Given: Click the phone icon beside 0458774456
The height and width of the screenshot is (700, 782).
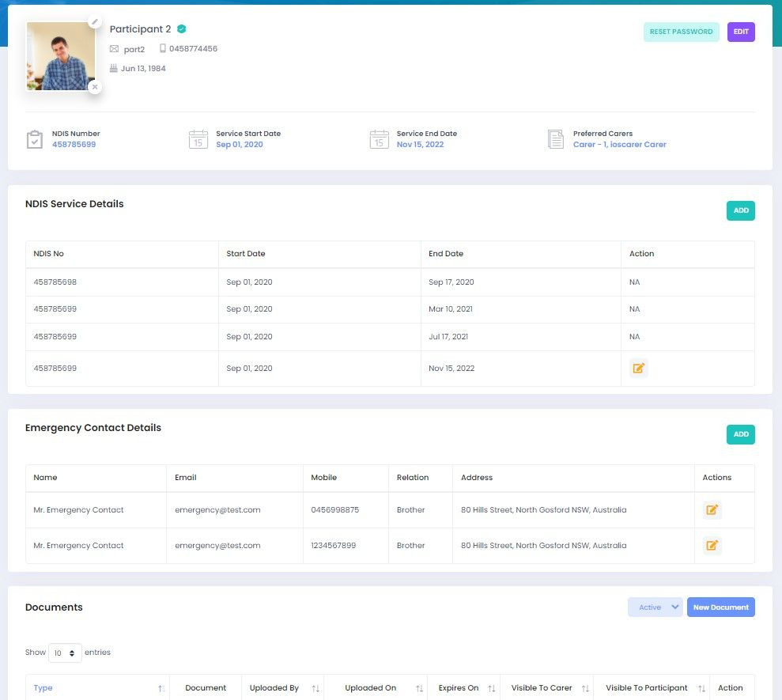Looking at the screenshot, I should pos(163,48).
